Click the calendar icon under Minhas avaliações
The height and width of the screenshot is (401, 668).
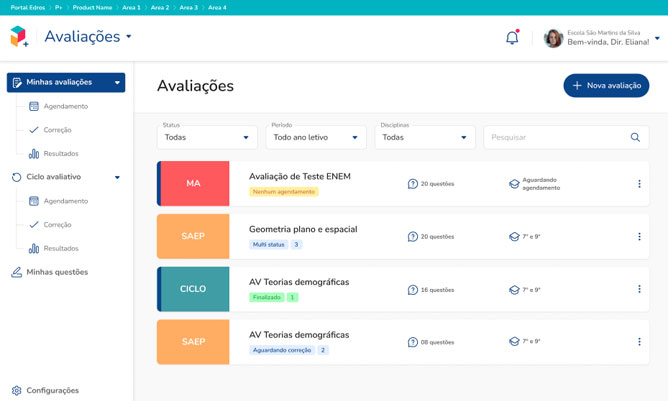34,106
